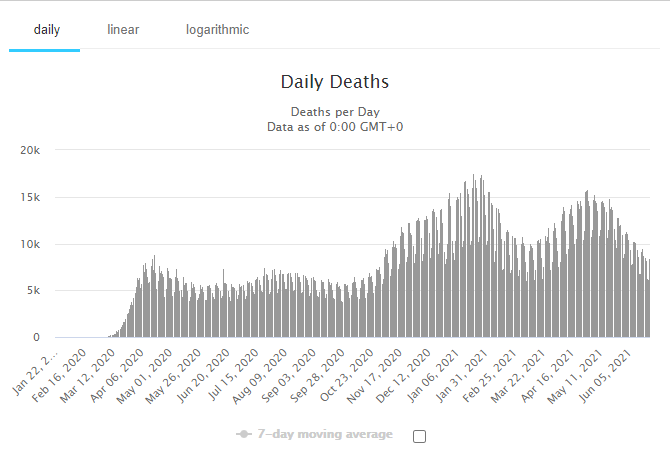Click the 20k y-axis label
Screen dimensions: 670x462
(31, 151)
